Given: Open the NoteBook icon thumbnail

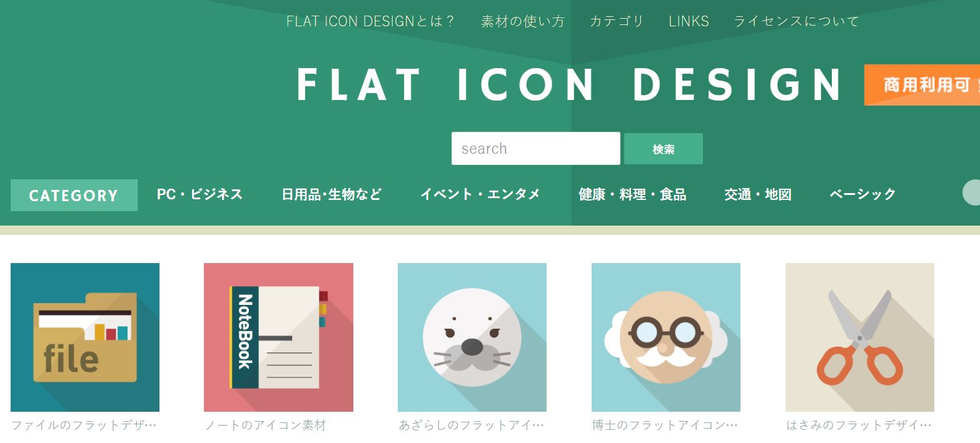Looking at the screenshot, I should pos(278,337).
